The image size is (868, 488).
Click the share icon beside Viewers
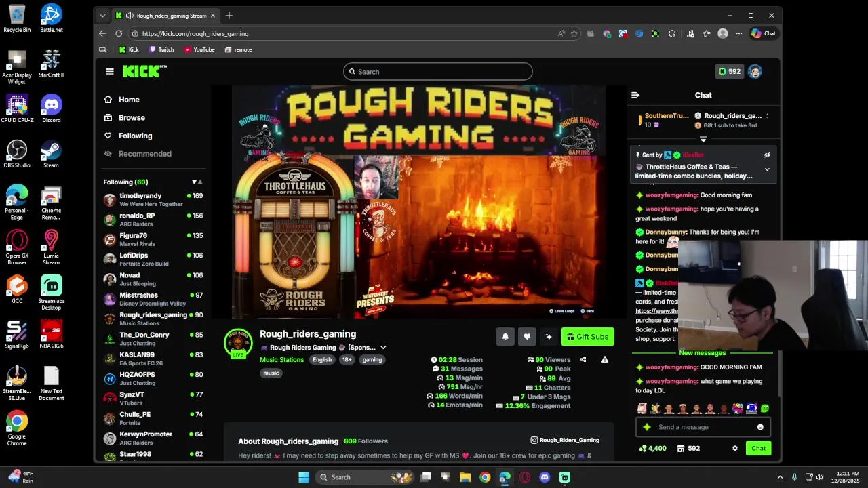[x=583, y=360]
